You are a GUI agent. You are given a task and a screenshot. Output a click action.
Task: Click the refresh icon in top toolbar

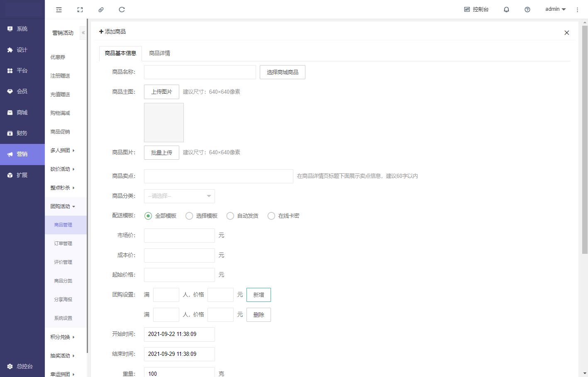(x=122, y=10)
